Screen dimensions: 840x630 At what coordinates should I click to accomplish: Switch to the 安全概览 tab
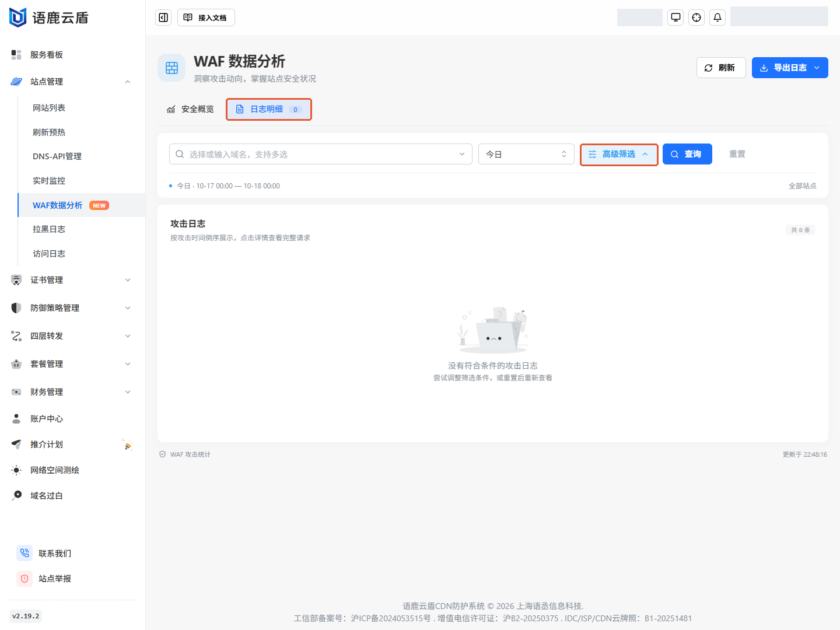[x=190, y=109]
